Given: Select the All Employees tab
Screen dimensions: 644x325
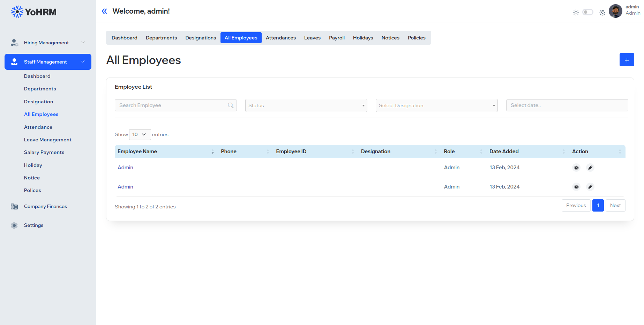Looking at the screenshot, I should click(241, 38).
